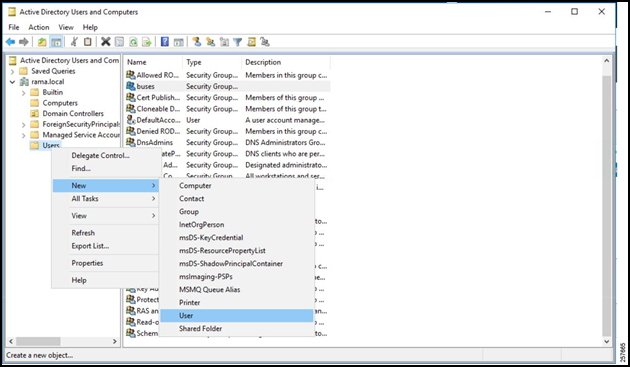This screenshot has height=367, width=630.
Task: Choose Properties from the context menu
Action: pos(106,263)
